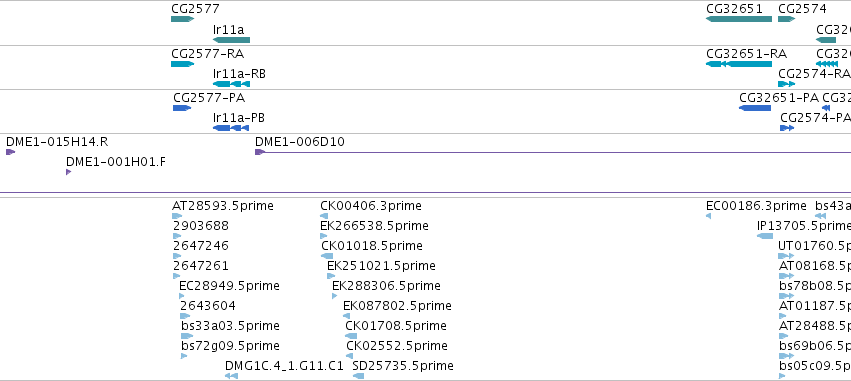Image resolution: width=851 pixels, height=381 pixels.
Task: Select the CG2577-RA transcript glyph
Action: coord(182,64)
